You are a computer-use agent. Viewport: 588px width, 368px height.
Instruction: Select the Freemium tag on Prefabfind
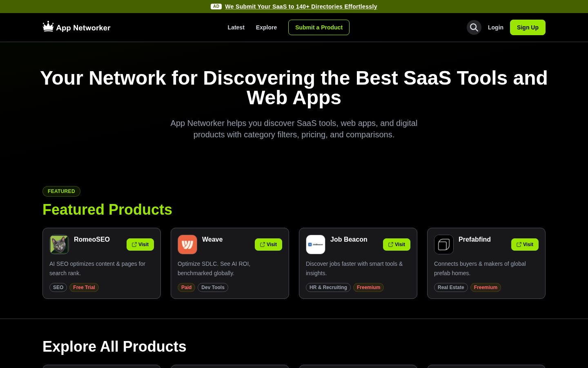click(486, 287)
